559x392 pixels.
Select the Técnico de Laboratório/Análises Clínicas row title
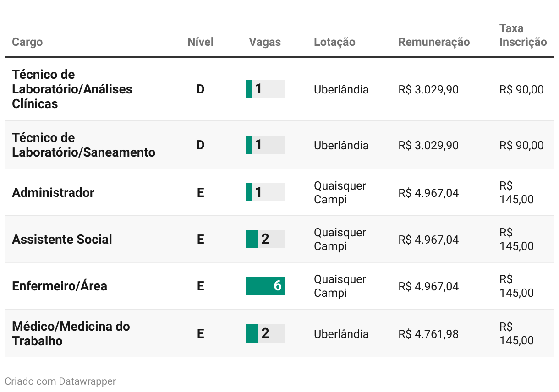pos(72,89)
